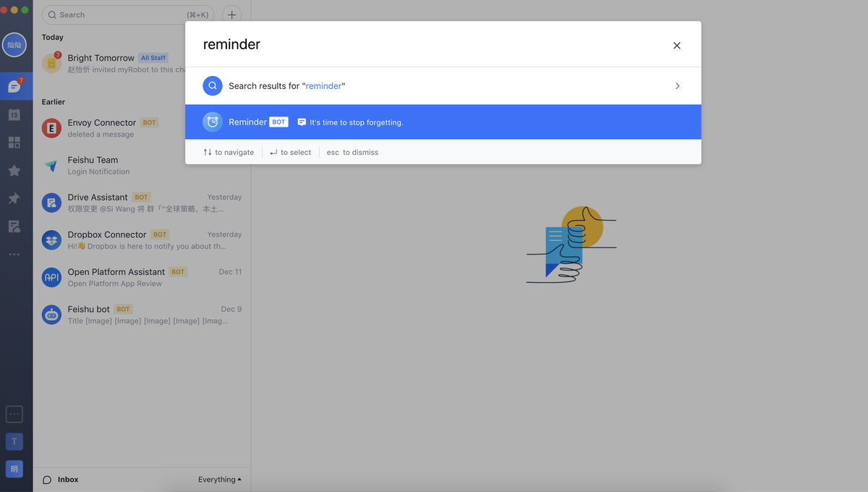Click the 'reminder' search text field
Viewport: 868px width, 492px height.
pyautogui.click(x=430, y=45)
